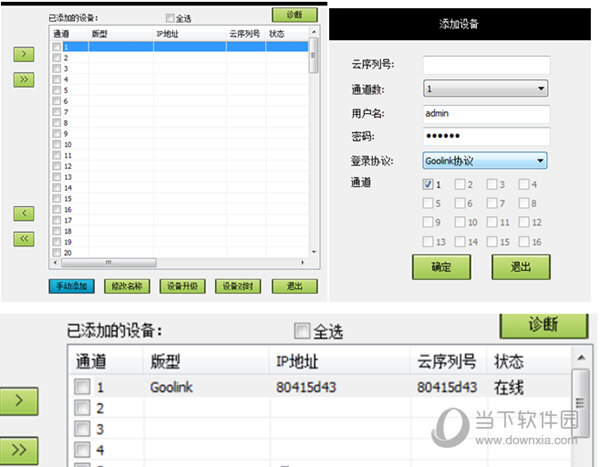Check channel 4 in 添加设备 dialog
The height and width of the screenshot is (467, 600).
tap(524, 184)
